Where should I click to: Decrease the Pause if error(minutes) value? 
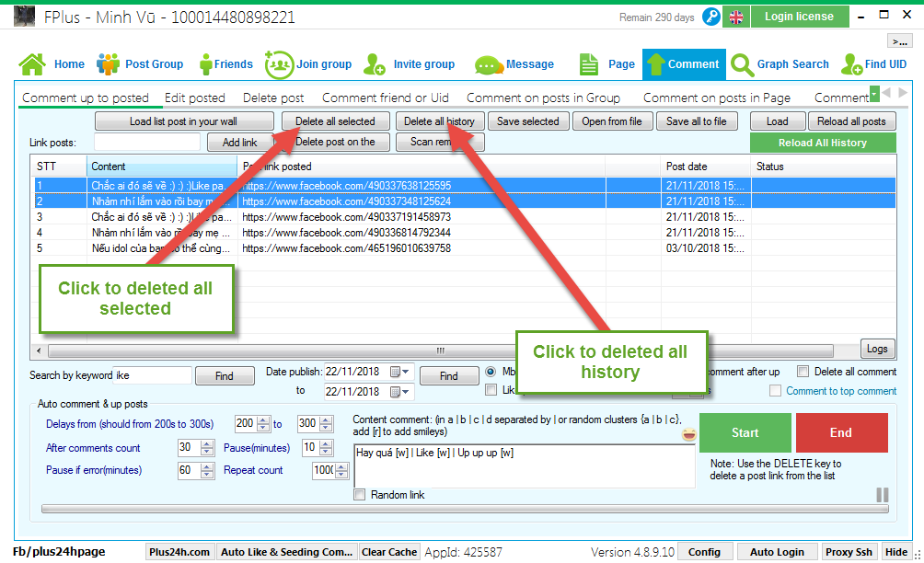click(207, 474)
